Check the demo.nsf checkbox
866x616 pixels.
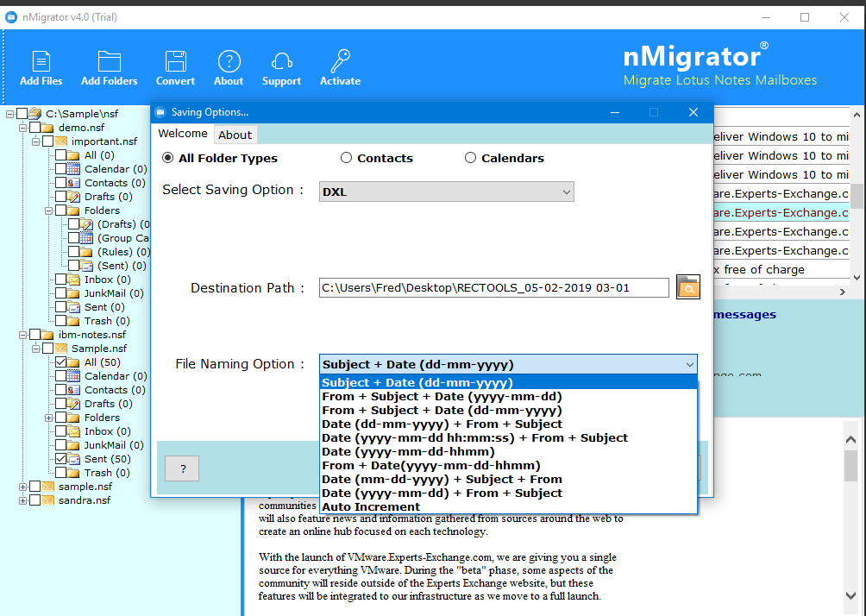pos(35,128)
